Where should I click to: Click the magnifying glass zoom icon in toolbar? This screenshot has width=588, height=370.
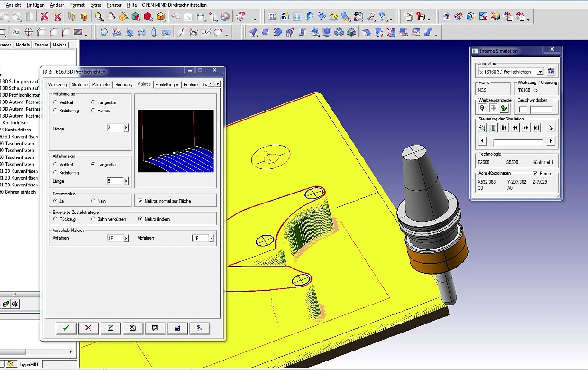99,17
